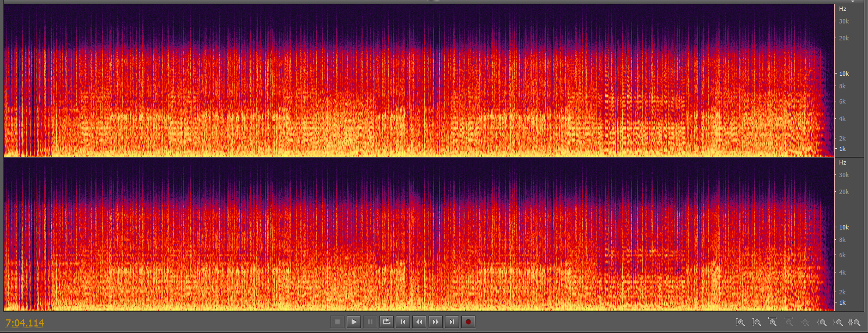Click the 7:04.114 timecode display
Screen dimensions: 868x333
click(x=25, y=323)
